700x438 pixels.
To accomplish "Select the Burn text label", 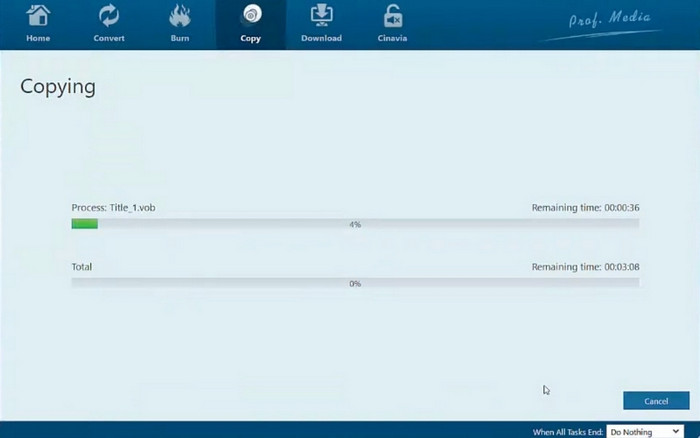I will pos(180,39).
